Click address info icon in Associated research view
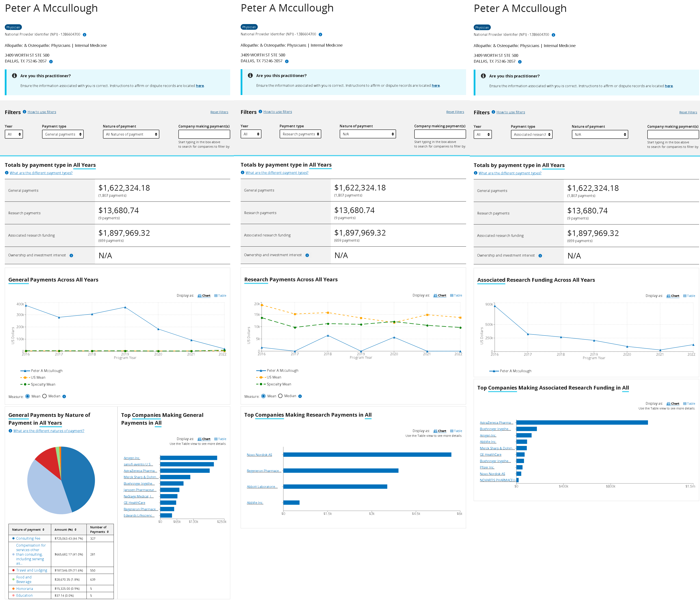The height and width of the screenshot is (601, 700). [x=520, y=62]
